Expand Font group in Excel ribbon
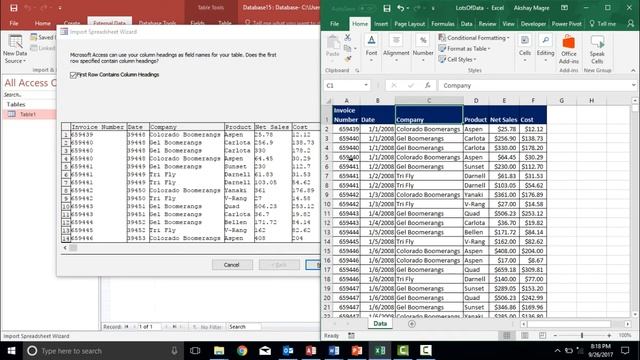640x360 pixels. coord(371,49)
